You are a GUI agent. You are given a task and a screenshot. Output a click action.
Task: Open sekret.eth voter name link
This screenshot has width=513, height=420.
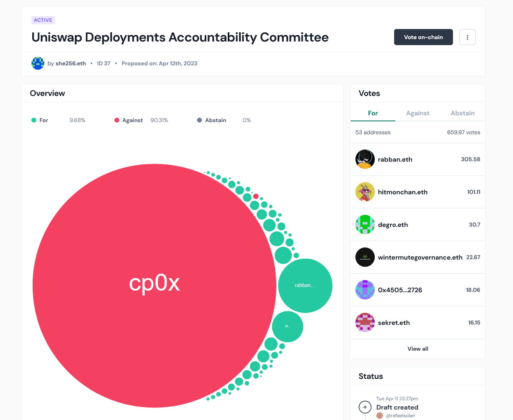[x=394, y=322]
